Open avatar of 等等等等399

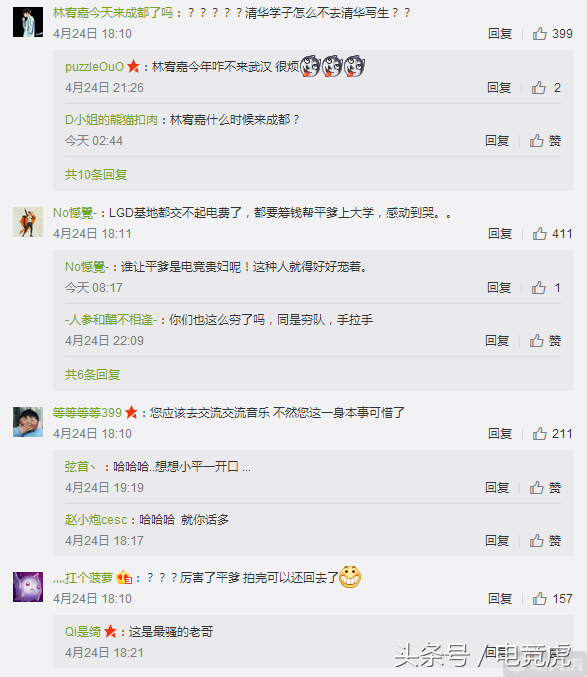tap(28, 422)
